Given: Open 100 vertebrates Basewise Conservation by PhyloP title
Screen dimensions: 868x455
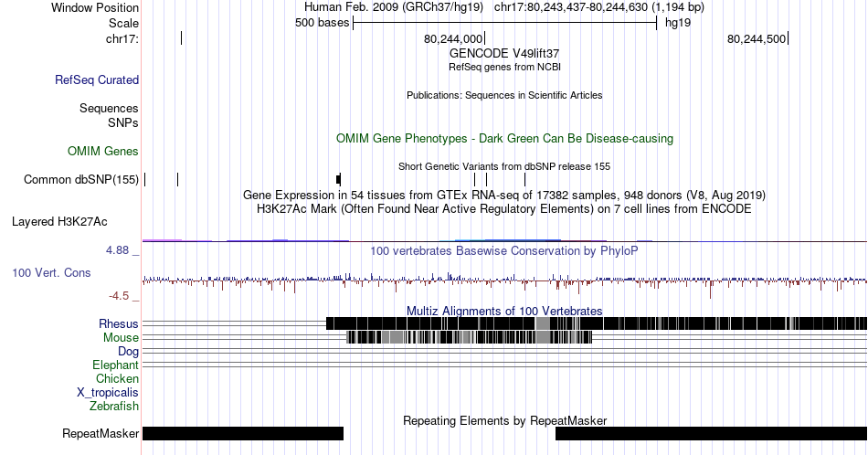Looking at the screenshot, I should coord(504,250).
